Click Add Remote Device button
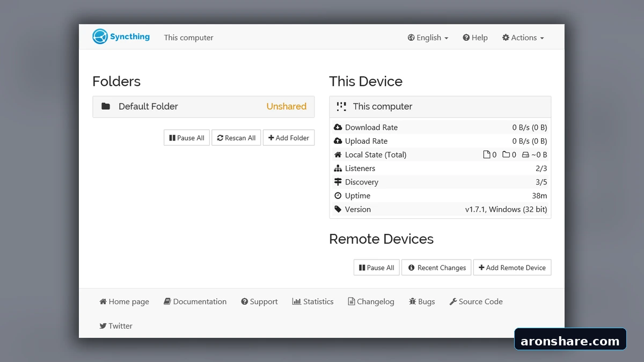Screen dimensions: 644x362 coord(512,268)
